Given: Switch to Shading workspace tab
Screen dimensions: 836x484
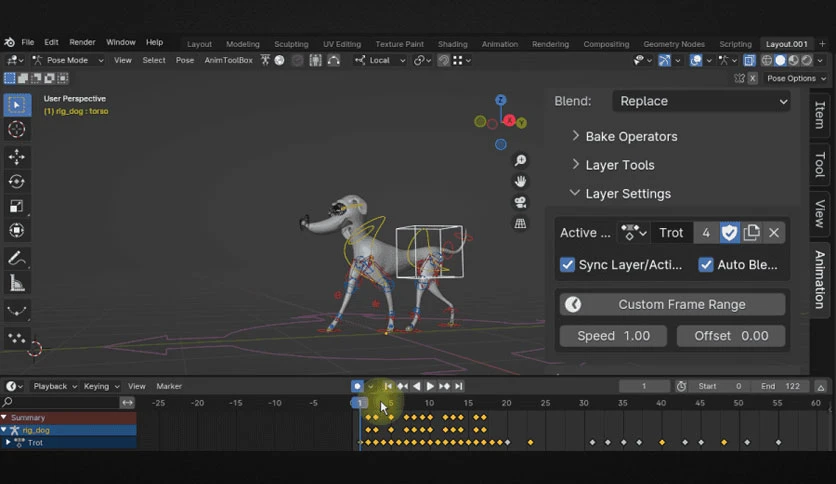Looking at the screenshot, I should point(453,44).
